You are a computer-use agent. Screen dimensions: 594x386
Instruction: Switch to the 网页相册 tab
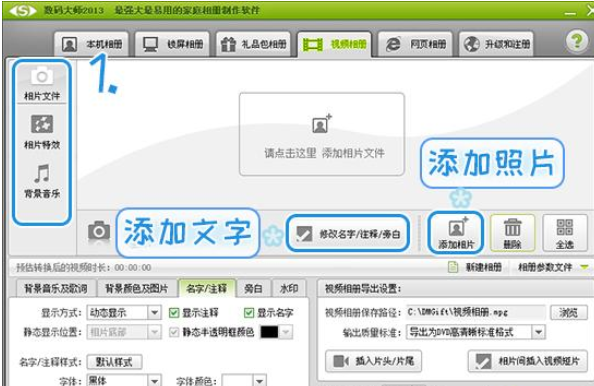(416, 44)
